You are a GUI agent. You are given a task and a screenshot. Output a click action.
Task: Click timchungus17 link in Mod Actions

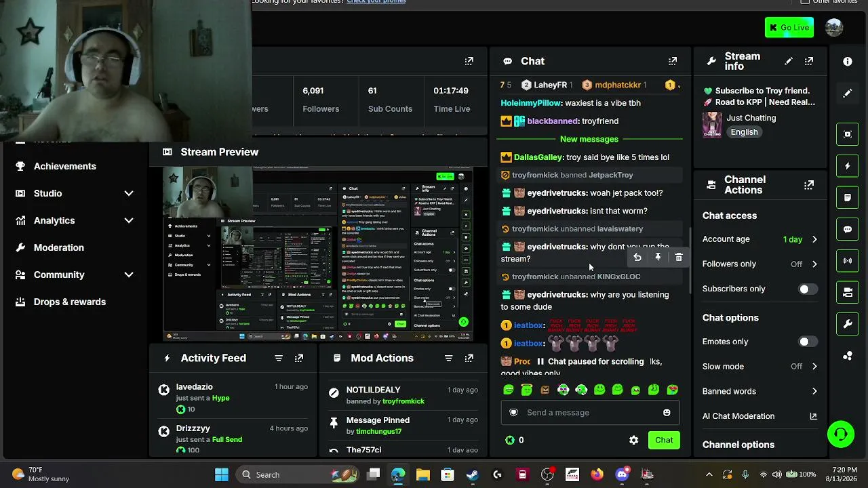(x=379, y=431)
